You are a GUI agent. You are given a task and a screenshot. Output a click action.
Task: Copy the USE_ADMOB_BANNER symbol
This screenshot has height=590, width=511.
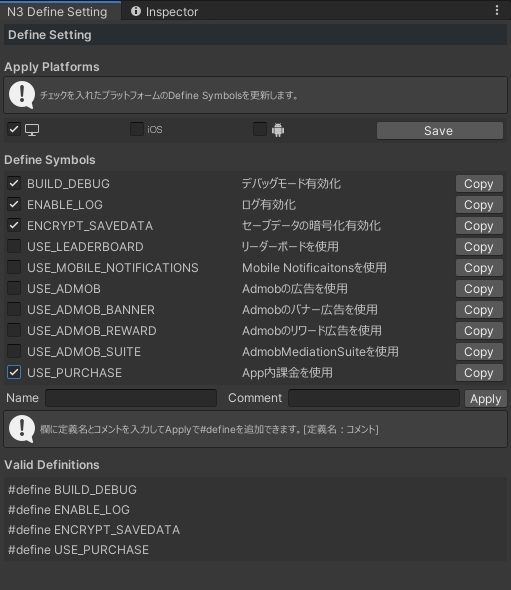pos(479,310)
